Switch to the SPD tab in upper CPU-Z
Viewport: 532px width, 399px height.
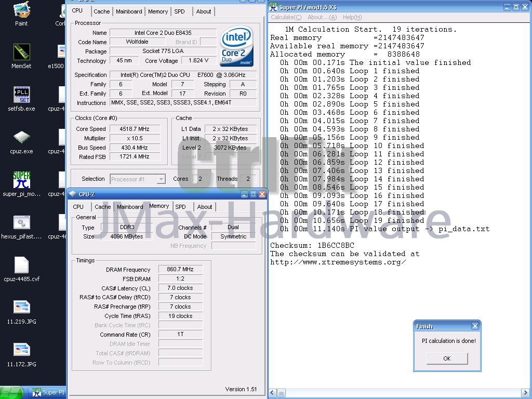pyautogui.click(x=179, y=11)
